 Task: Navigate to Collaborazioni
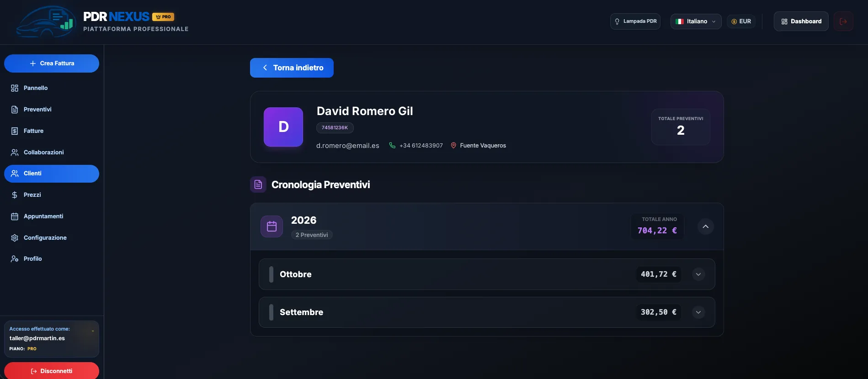coord(52,153)
